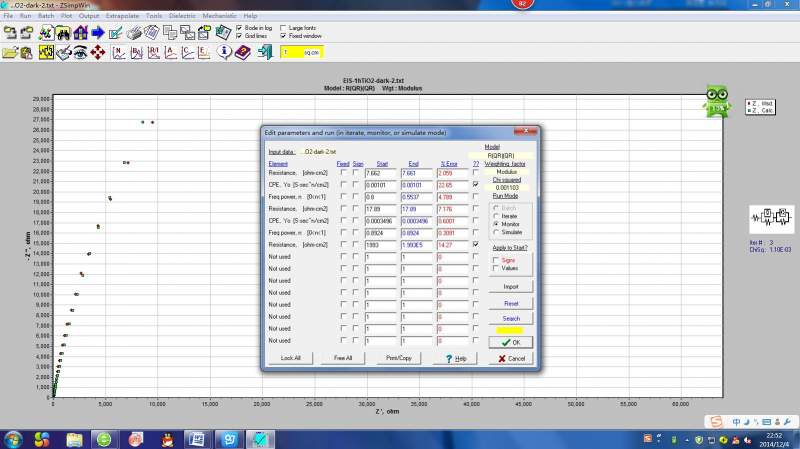800x449 pixels.
Task: Click the binoculars search toolbar icon
Action: point(63,33)
